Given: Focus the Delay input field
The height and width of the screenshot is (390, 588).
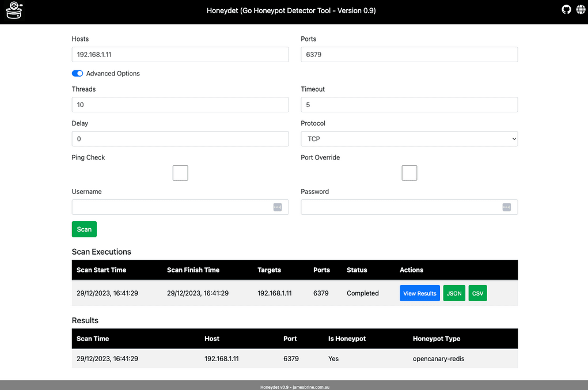Looking at the screenshot, I should tap(180, 139).
